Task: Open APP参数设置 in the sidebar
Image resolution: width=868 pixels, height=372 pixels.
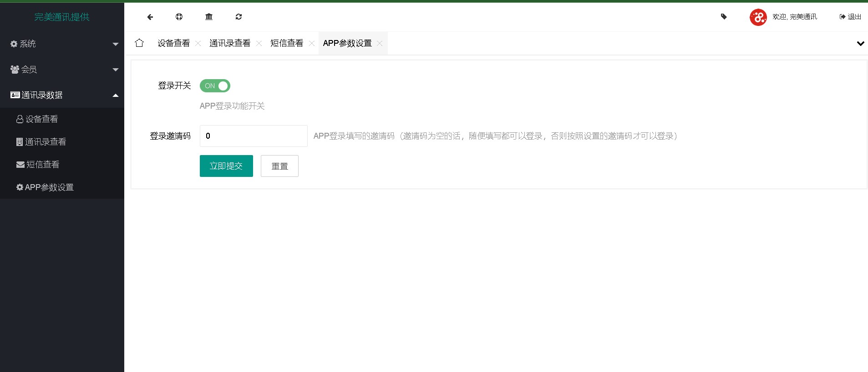Action: pyautogui.click(x=62, y=187)
